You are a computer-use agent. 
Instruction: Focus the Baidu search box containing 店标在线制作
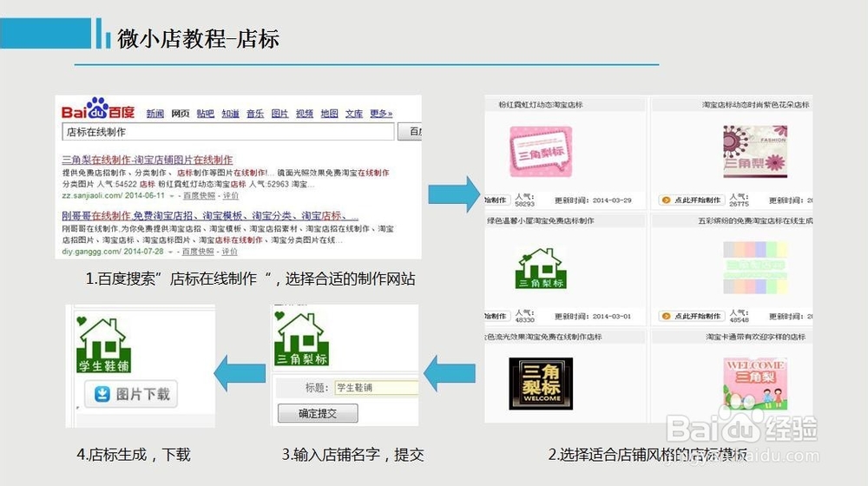(x=228, y=132)
